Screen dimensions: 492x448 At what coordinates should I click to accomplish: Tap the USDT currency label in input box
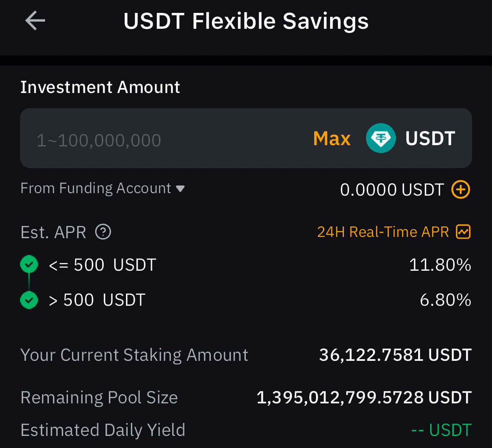coord(430,138)
